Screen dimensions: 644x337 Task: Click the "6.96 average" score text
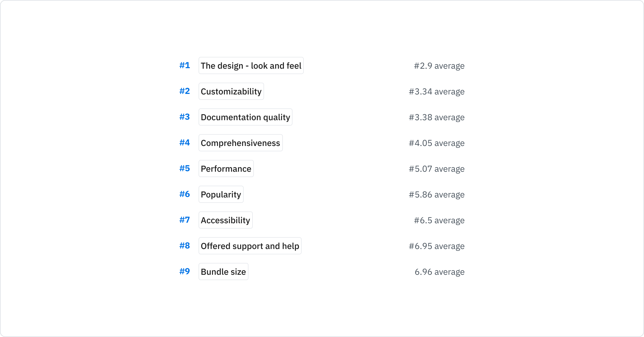tap(440, 272)
